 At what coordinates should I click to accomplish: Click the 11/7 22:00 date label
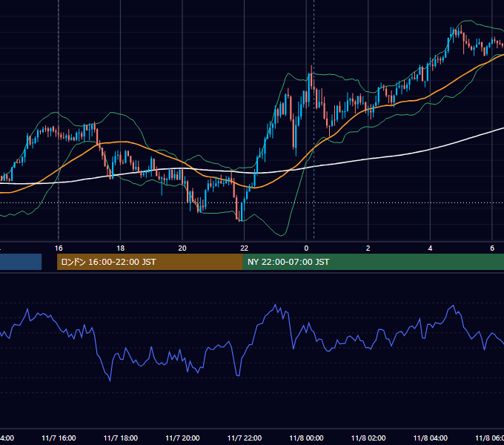tap(245, 438)
